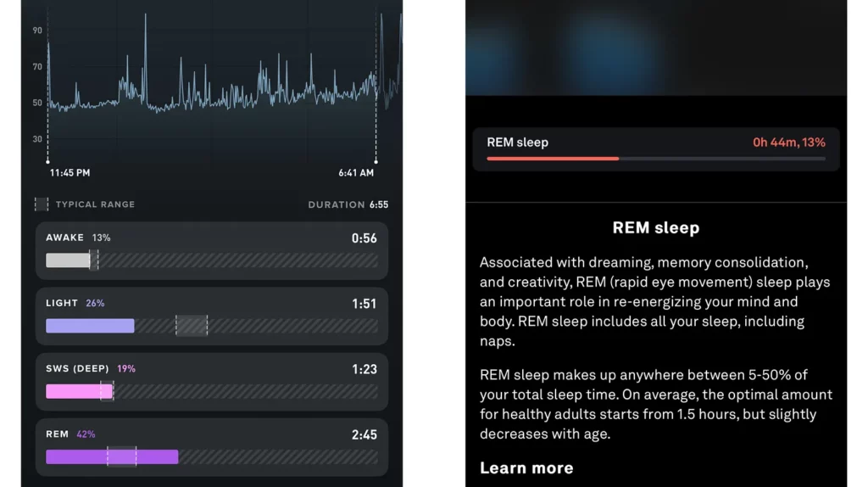This screenshot has width=868, height=487.
Task: Tap the 0:56 awake duration value
Action: point(364,238)
